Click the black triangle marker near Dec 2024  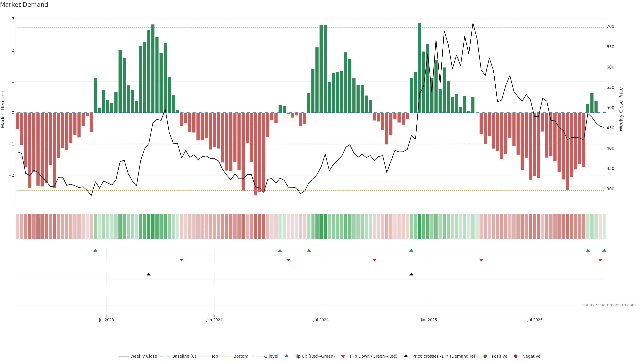point(411,274)
